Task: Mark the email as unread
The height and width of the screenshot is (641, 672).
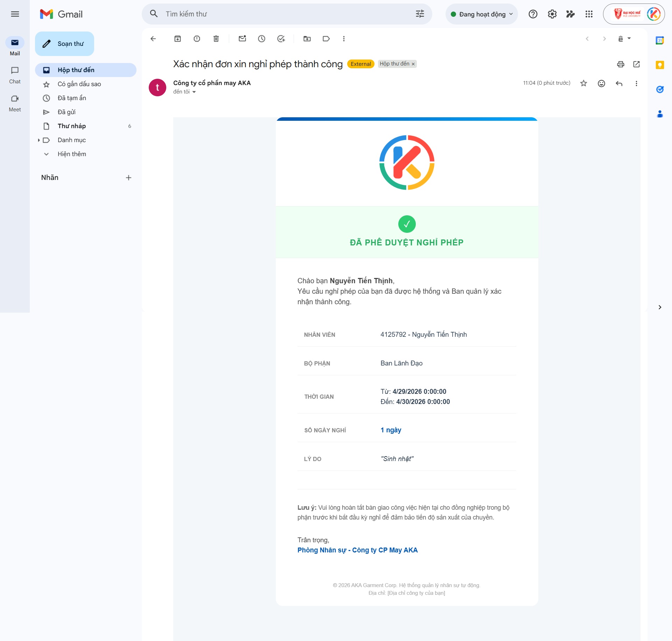Action: (242, 39)
